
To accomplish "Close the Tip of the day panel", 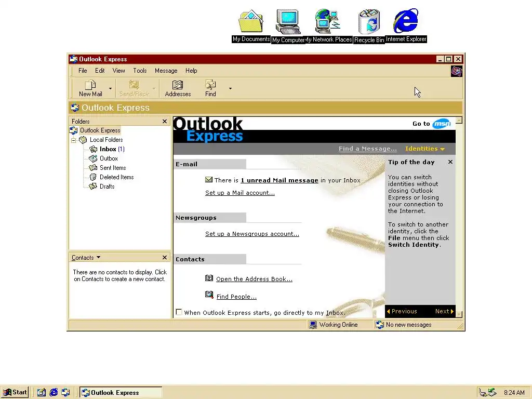I will (x=450, y=162).
